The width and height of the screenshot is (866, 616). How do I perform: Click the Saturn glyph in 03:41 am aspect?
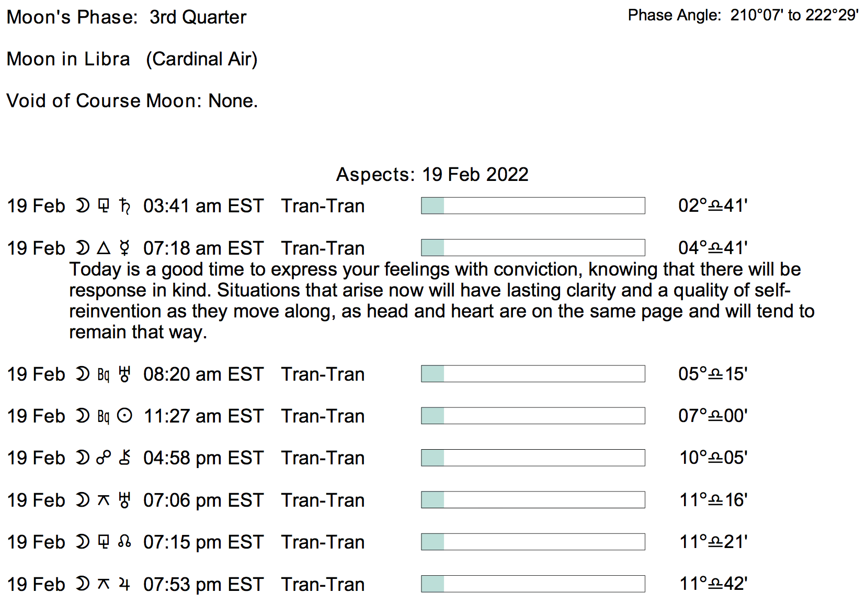[x=124, y=206]
